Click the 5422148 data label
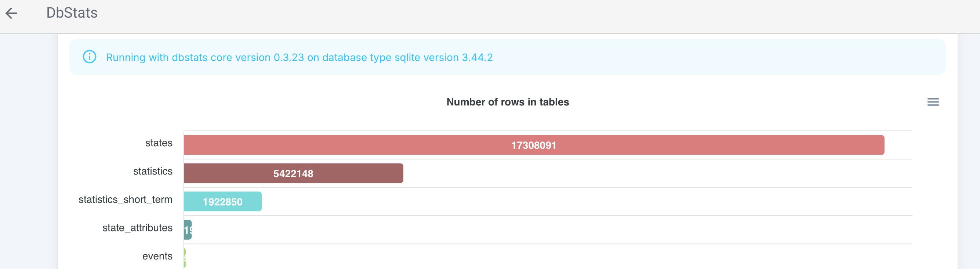This screenshot has height=269, width=980. coord(293,173)
